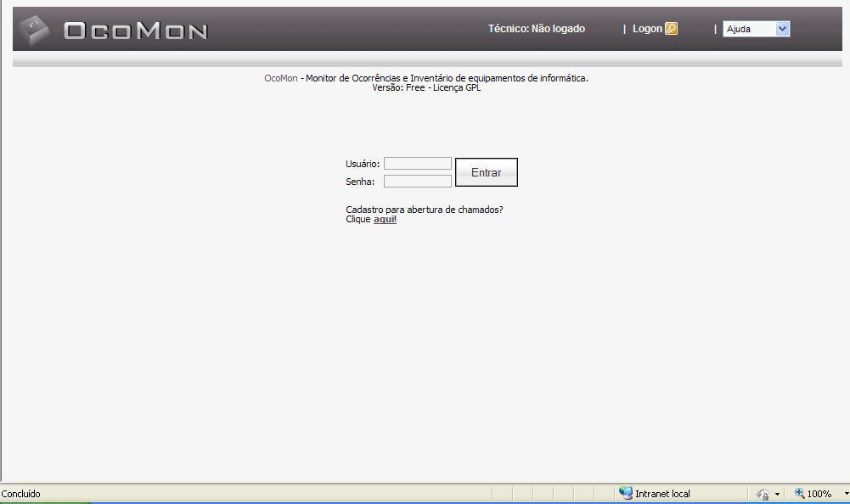Focus the Usuário input field

click(418, 163)
